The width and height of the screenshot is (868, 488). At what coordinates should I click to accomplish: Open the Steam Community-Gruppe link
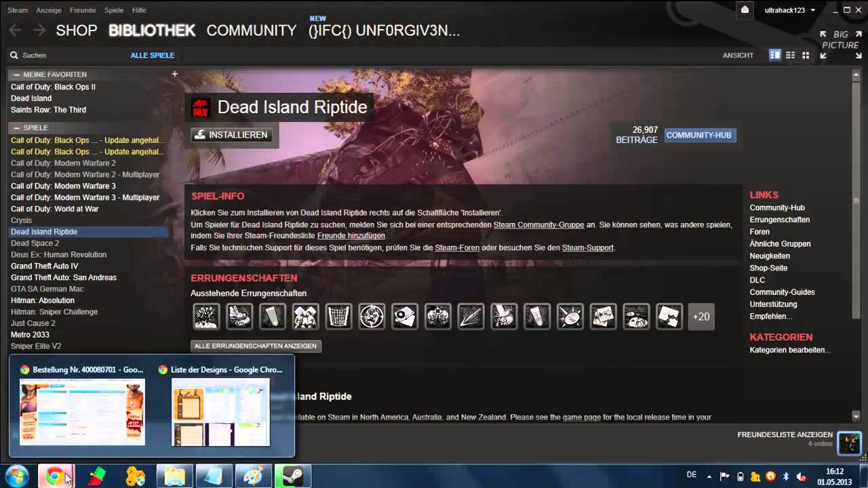click(538, 224)
